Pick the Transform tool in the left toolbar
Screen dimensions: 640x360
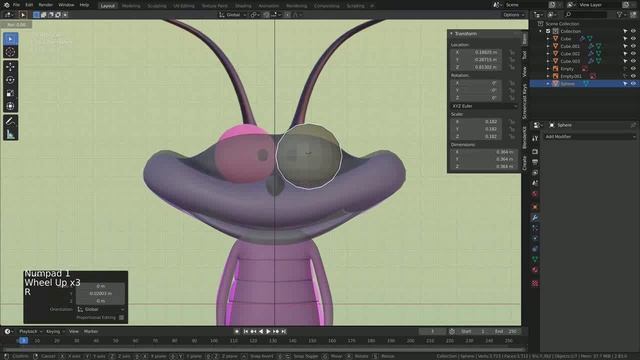click(11, 106)
